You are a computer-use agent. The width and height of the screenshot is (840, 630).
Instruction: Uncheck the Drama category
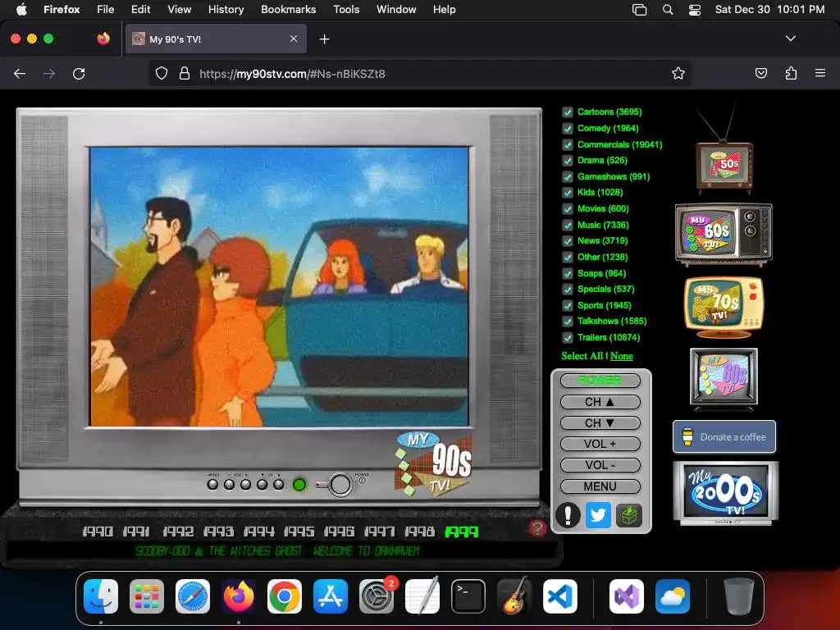568,160
